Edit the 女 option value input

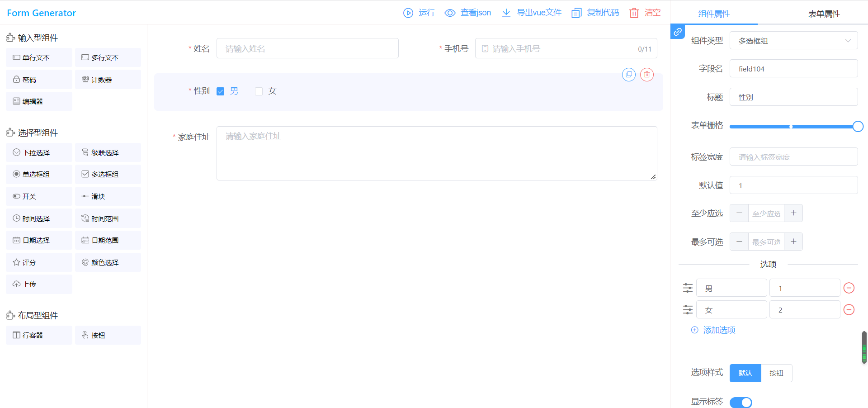click(805, 310)
